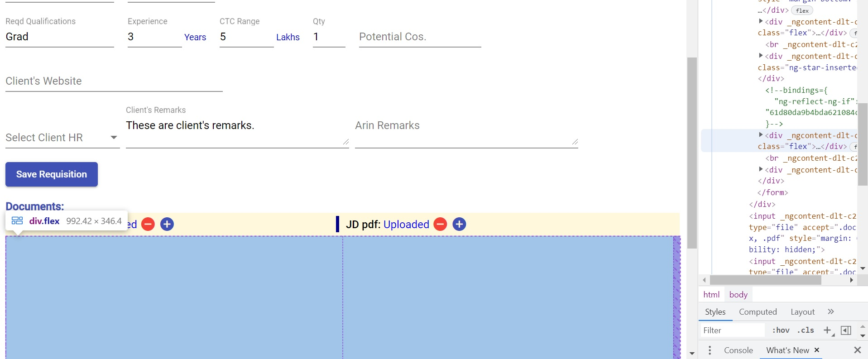The image size is (868, 359).
Task: Click the red remove icon beside JD pdf
Action: [x=440, y=224]
